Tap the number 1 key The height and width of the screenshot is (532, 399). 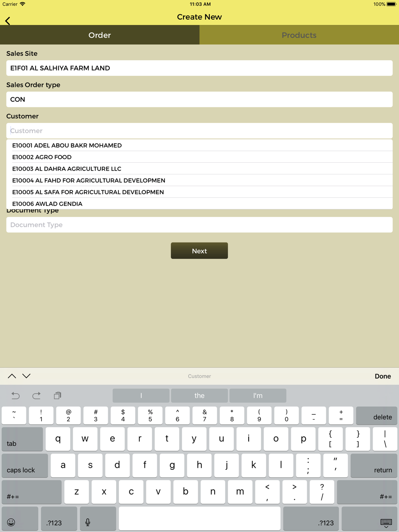click(41, 416)
